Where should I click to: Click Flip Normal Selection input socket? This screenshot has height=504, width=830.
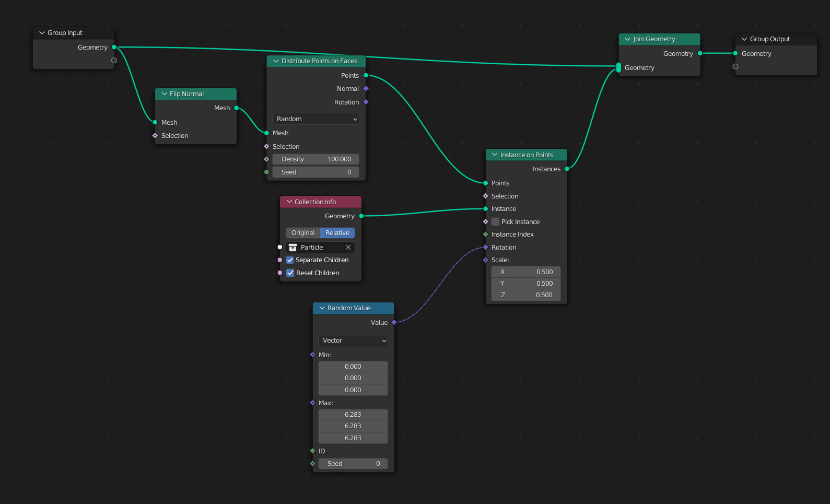pyautogui.click(x=155, y=136)
